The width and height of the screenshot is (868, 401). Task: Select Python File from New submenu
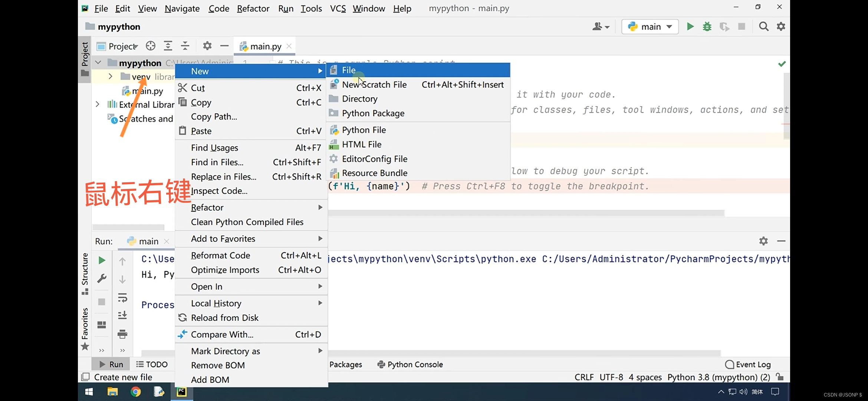coord(364,129)
